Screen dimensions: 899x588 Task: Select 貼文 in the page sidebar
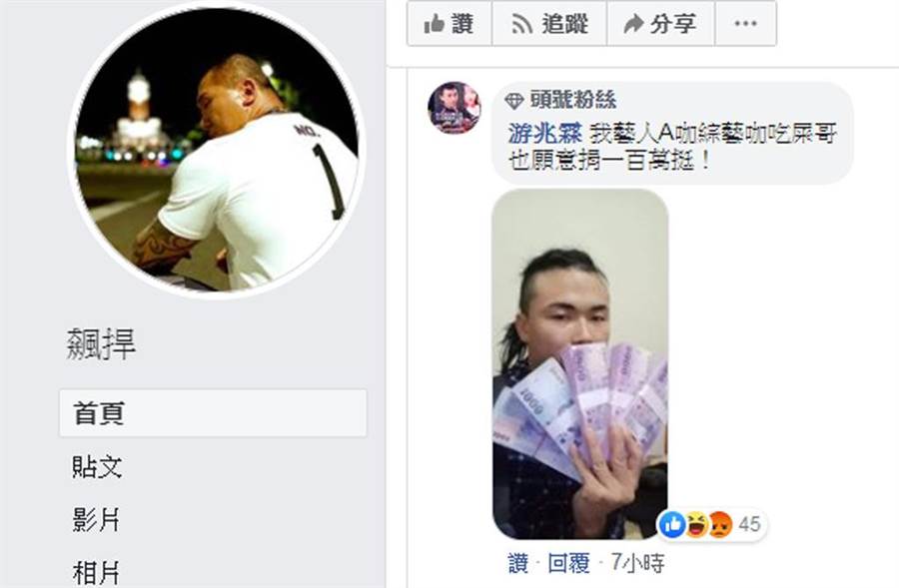(x=97, y=466)
